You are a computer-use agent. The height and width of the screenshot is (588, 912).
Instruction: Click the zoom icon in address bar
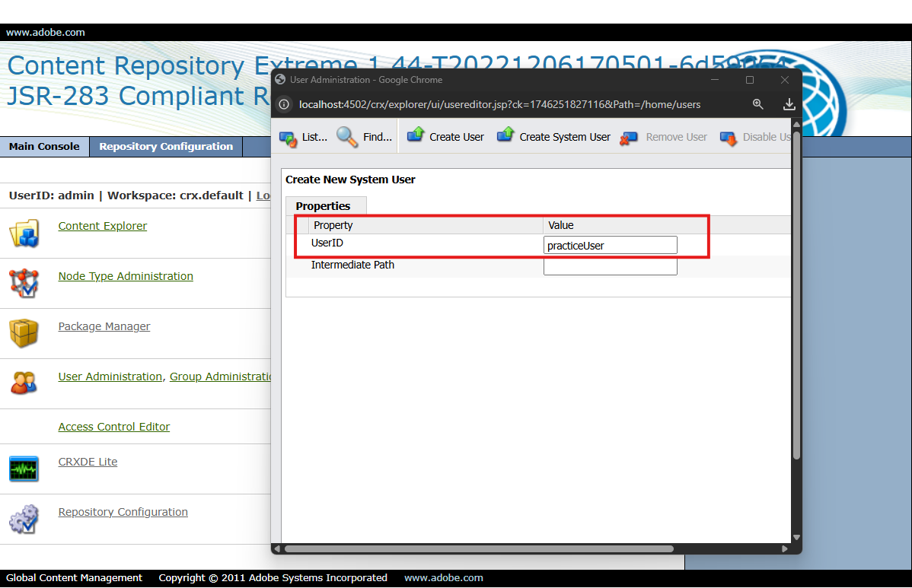tap(758, 104)
